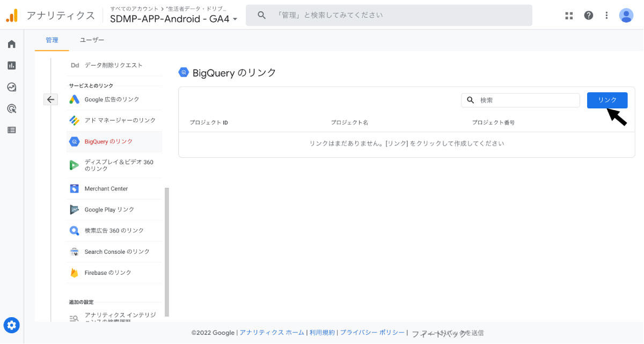
Task: Click the 追加の設定 section label
Action: click(x=81, y=302)
